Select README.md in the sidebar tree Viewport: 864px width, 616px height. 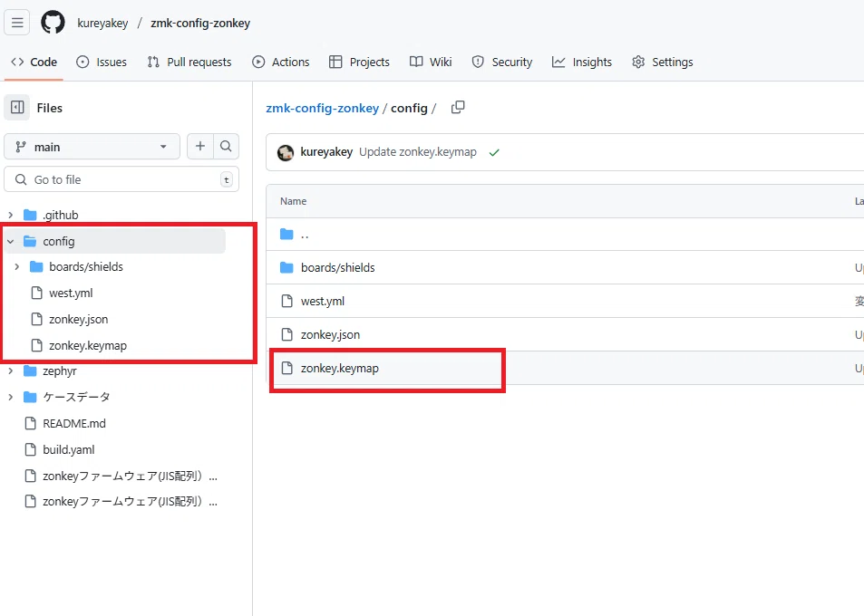coord(73,423)
